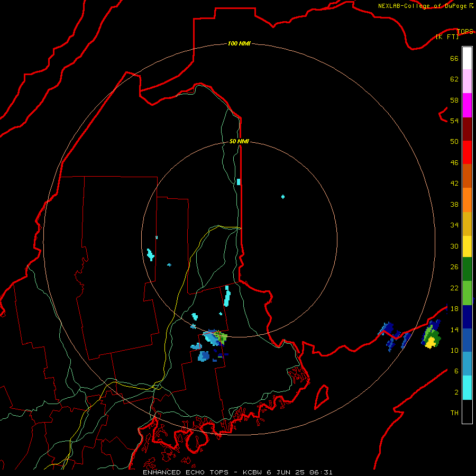Click the bright yellow legend swatch
Screen dimensions: 476x476
467,246
